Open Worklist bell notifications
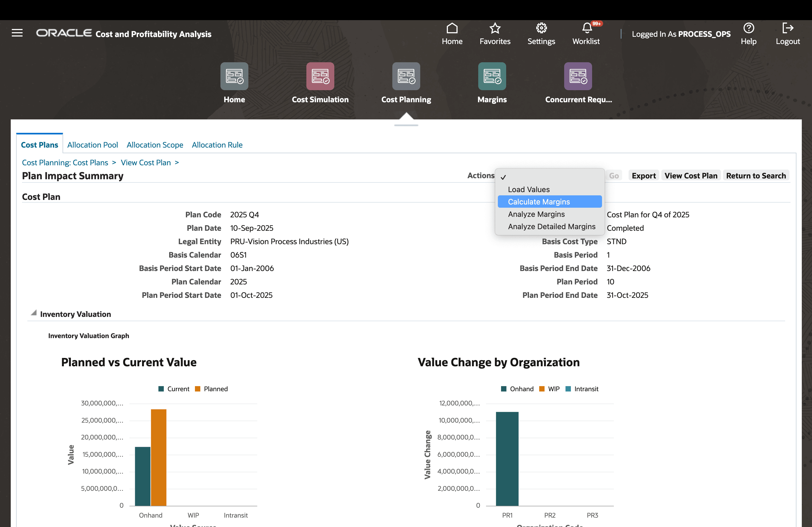Image resolution: width=812 pixels, height=527 pixels. [587, 28]
